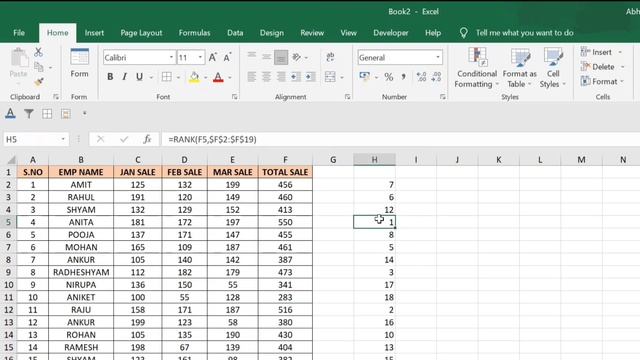
Task: Click the Cut scissors icon
Action: [38, 52]
